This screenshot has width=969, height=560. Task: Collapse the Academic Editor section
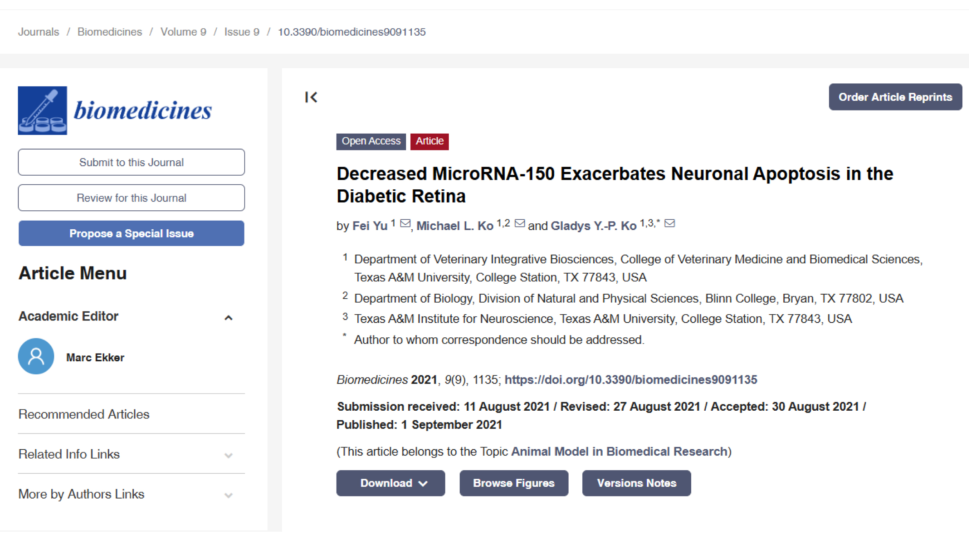[x=228, y=317]
